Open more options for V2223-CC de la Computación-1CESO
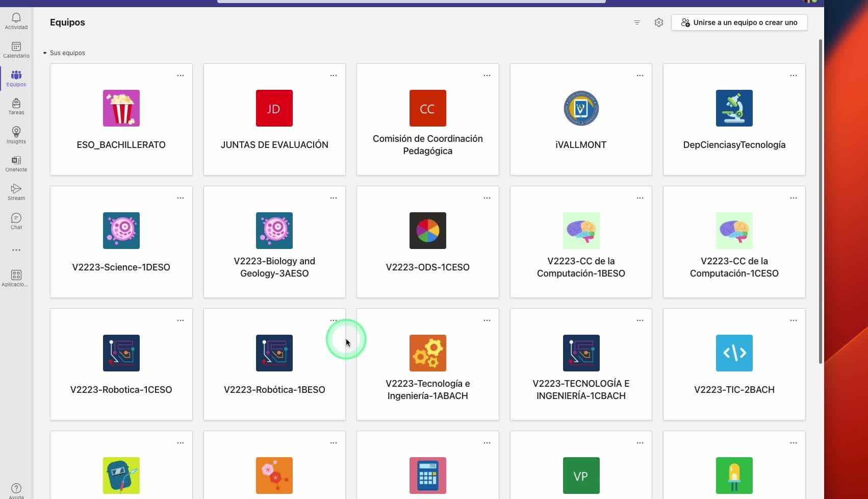This screenshot has width=868, height=499. 794,198
